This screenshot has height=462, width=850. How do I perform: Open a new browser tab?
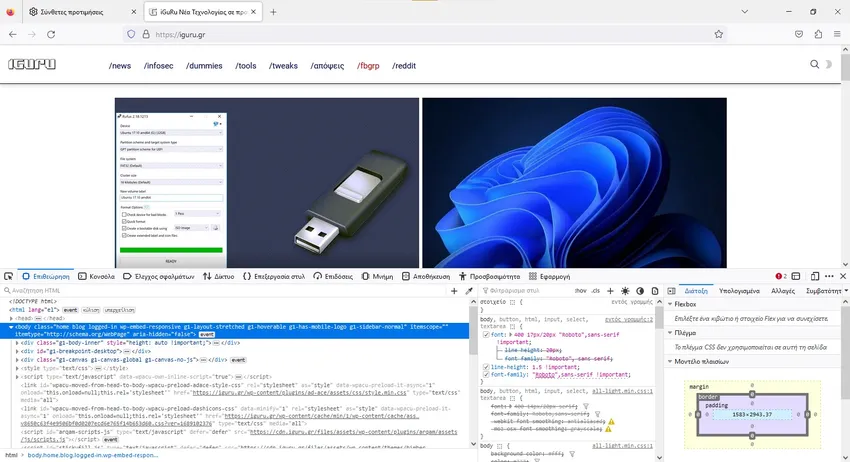(x=273, y=12)
